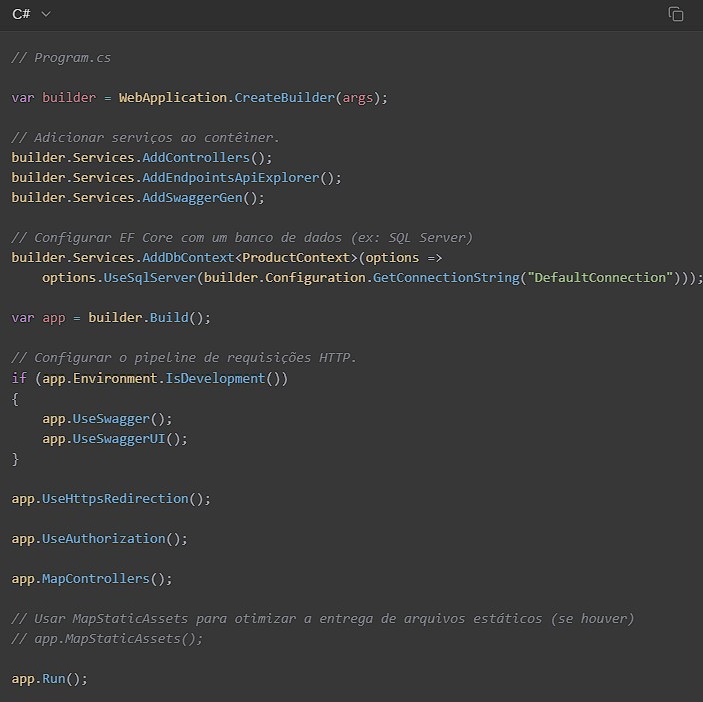Click the '// Program.cs' comment line

[x=61, y=58]
